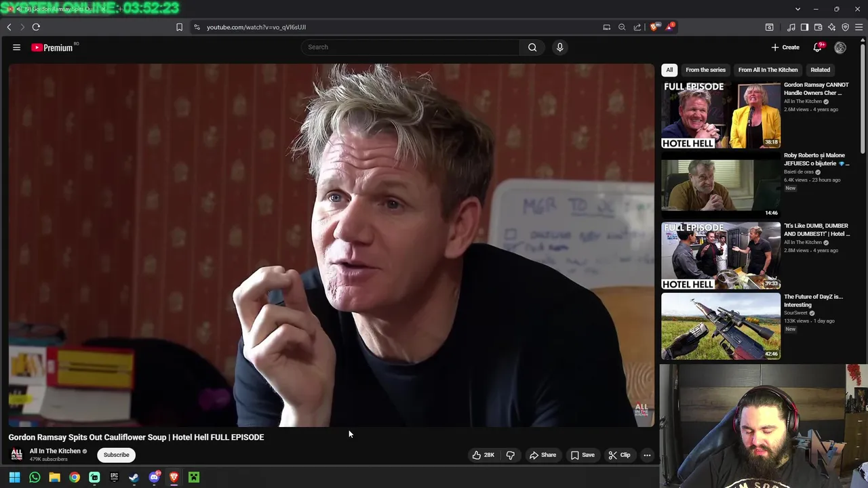The height and width of the screenshot is (488, 868).
Task: Select the All filter chip
Action: tap(669, 70)
